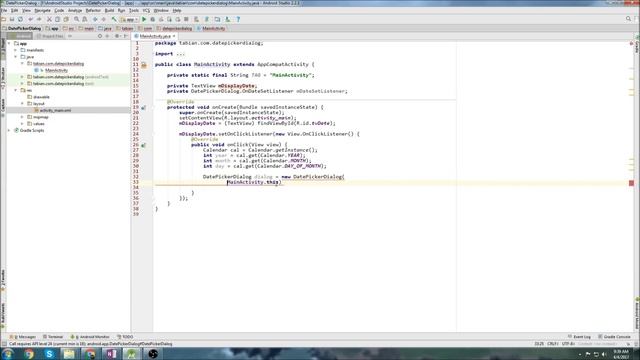Click Hide icon in Project panel header
This screenshot has width=640, height=360.
coord(125,36)
